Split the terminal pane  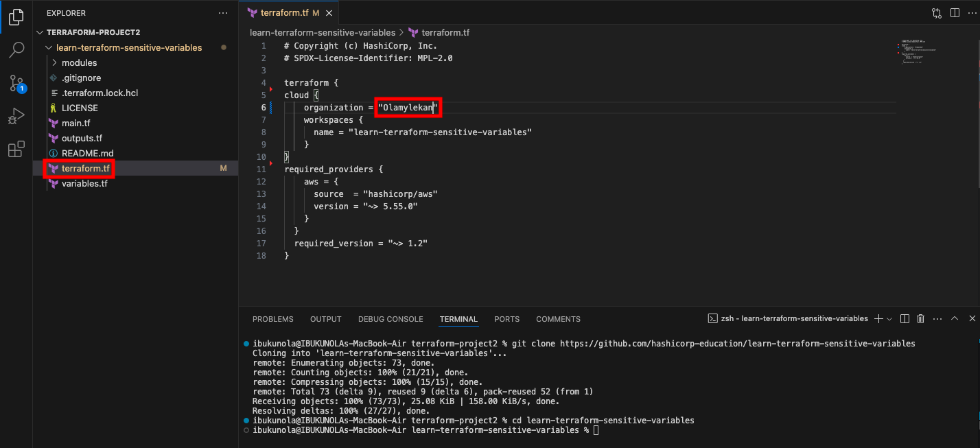pyautogui.click(x=905, y=319)
